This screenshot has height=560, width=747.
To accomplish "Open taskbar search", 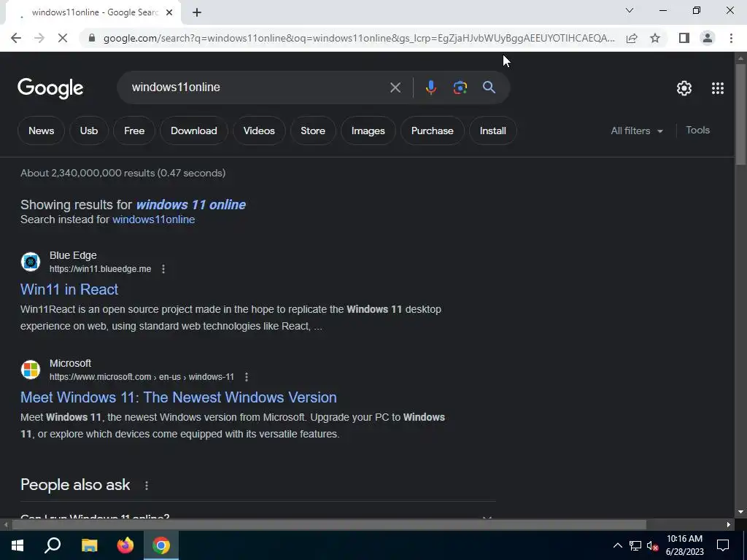I will 53,545.
